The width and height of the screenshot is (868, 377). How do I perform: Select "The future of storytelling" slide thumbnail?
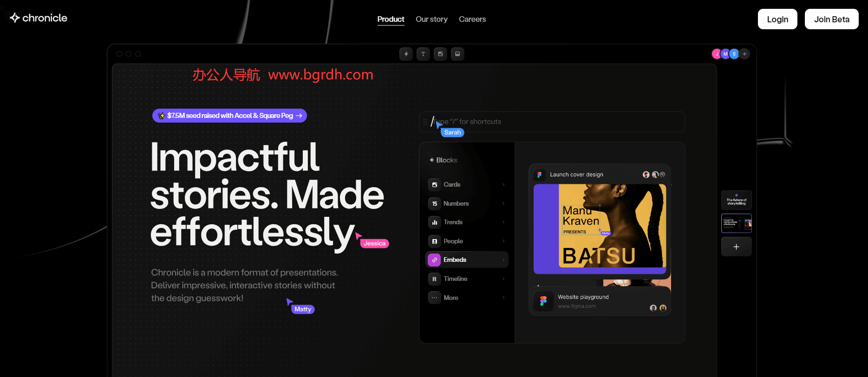pos(736,200)
